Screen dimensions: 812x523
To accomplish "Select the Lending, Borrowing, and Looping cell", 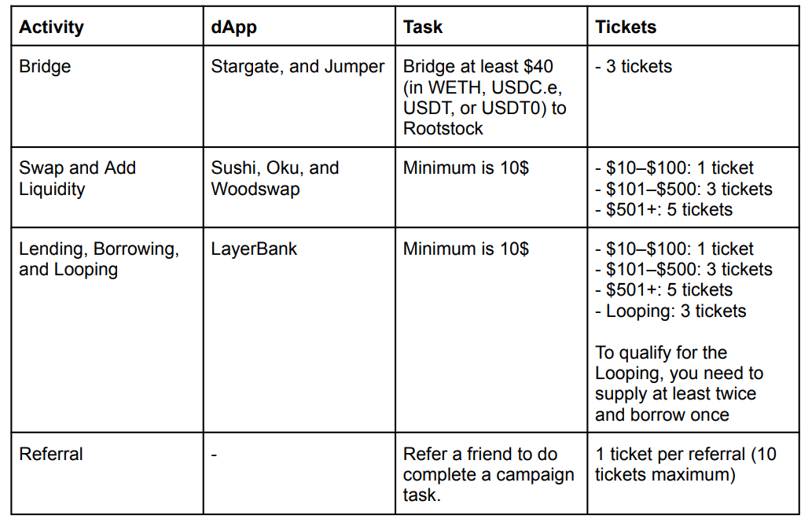I will click(107, 330).
